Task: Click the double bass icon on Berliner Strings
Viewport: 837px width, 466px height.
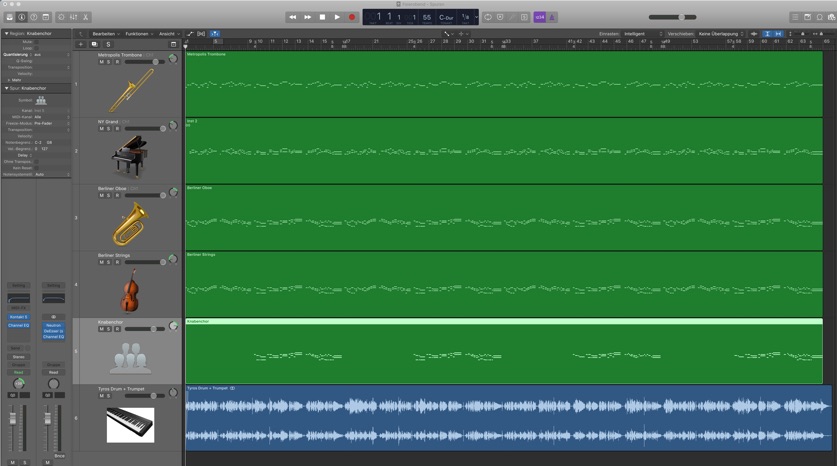Action: point(130,291)
